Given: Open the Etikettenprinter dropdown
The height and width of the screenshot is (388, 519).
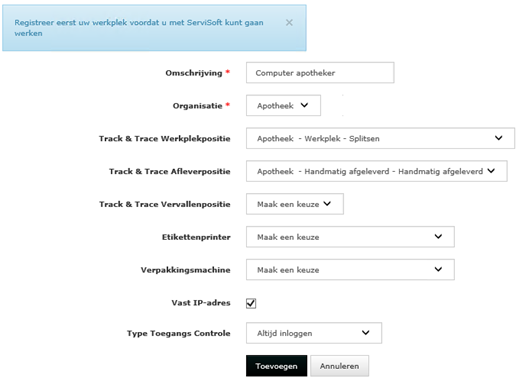Looking at the screenshot, I should click(350, 237).
